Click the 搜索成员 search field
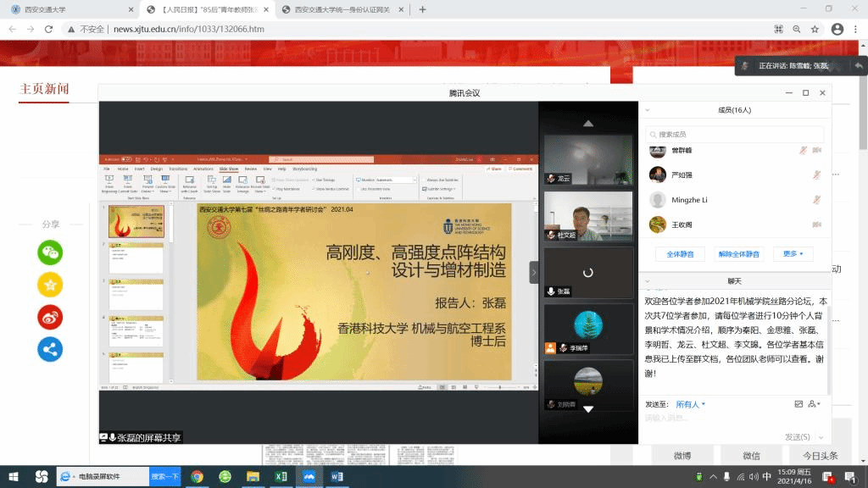The image size is (868, 488). click(x=735, y=134)
